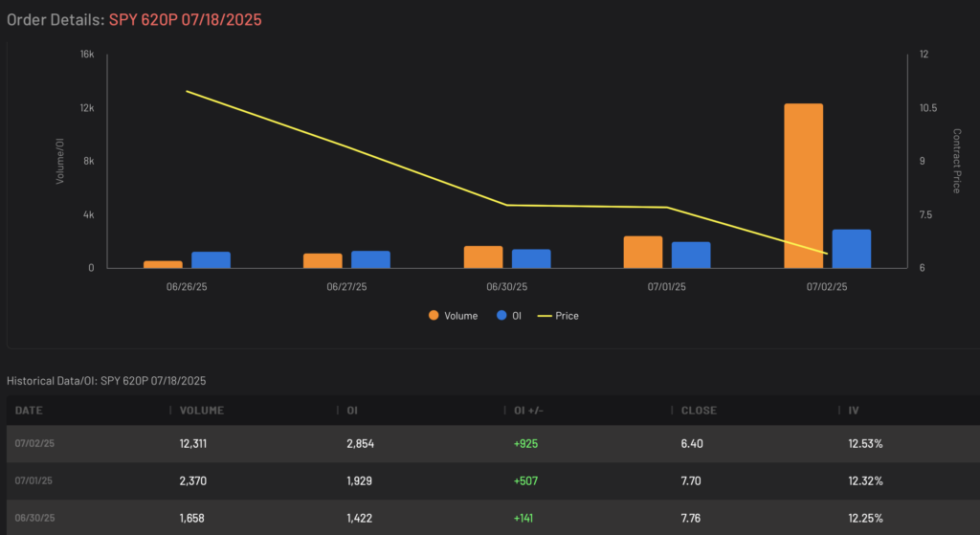This screenshot has width=980, height=535.
Task: Select the orange volume bar for 06/30/25
Action: [483, 256]
